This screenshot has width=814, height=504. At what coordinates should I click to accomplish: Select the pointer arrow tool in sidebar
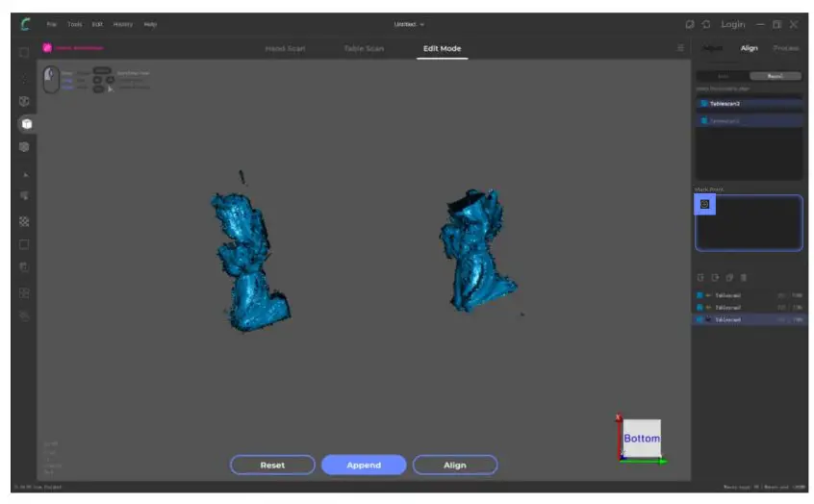click(x=25, y=175)
